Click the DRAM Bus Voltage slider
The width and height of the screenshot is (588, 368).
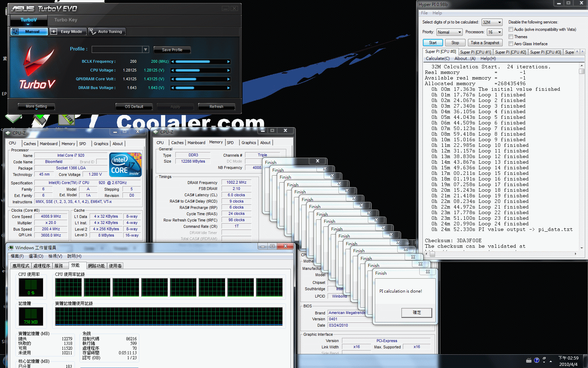(201, 88)
